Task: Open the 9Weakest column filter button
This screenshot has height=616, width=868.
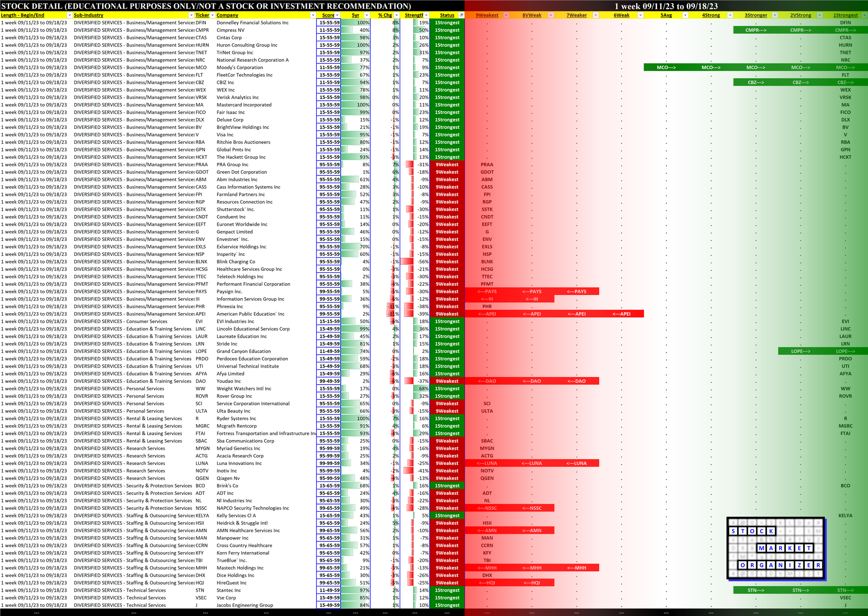Action: point(506,15)
